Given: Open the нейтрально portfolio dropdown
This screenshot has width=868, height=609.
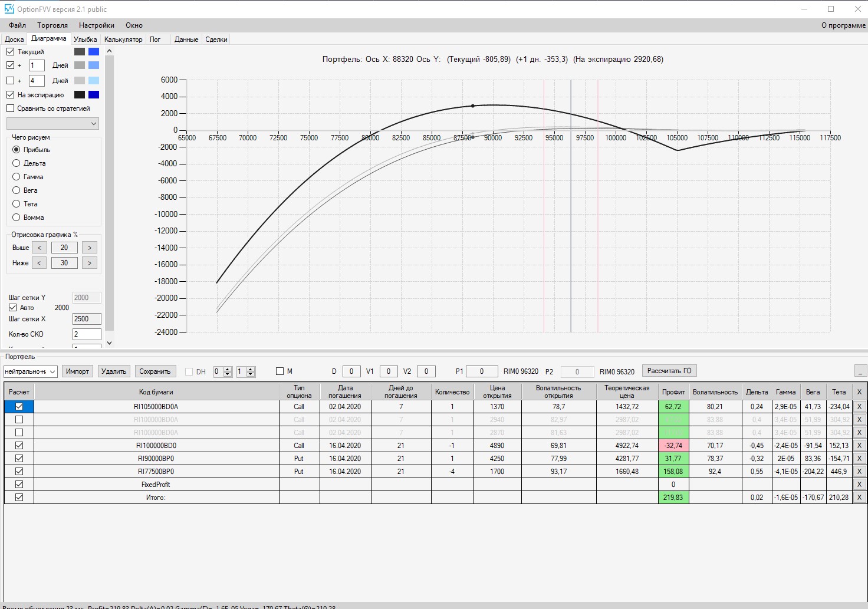Looking at the screenshot, I should click(30, 371).
